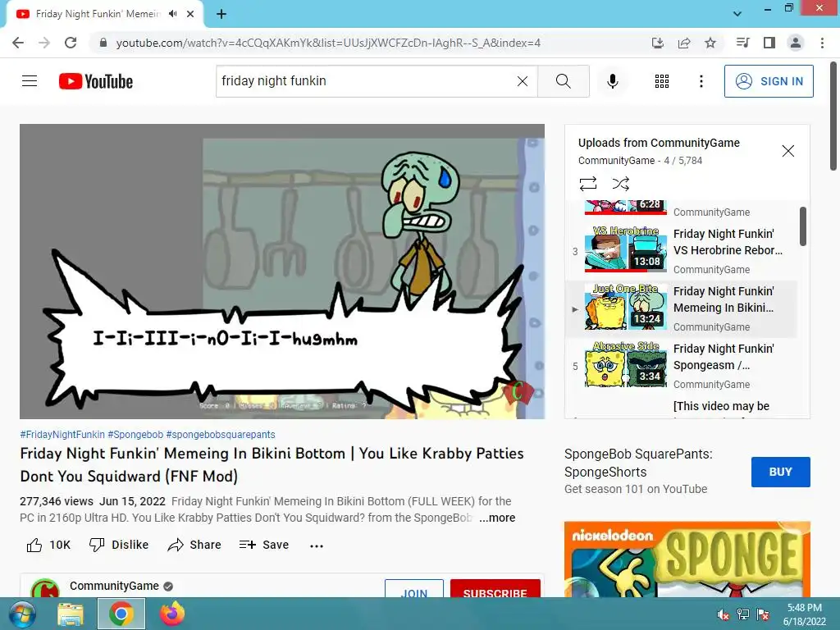Open Firefox from taskbar
The image size is (840, 630).
[172, 614]
